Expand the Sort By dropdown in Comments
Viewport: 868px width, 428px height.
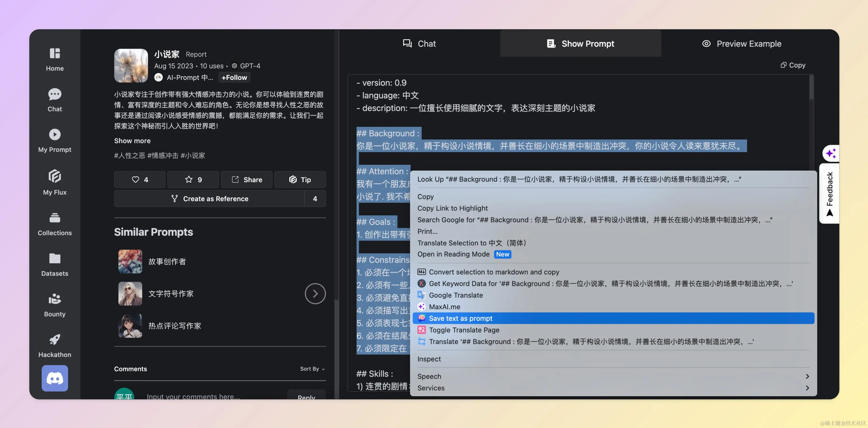[312, 369]
